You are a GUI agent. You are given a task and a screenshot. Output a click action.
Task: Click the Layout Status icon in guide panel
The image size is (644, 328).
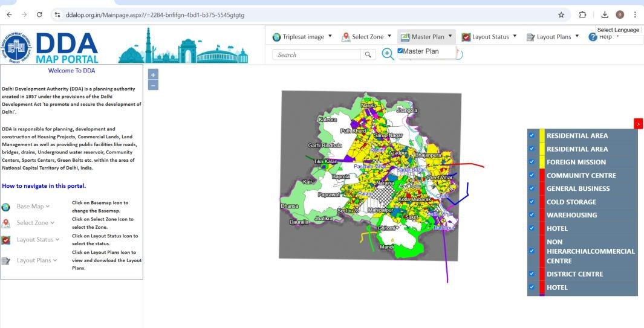6,240
